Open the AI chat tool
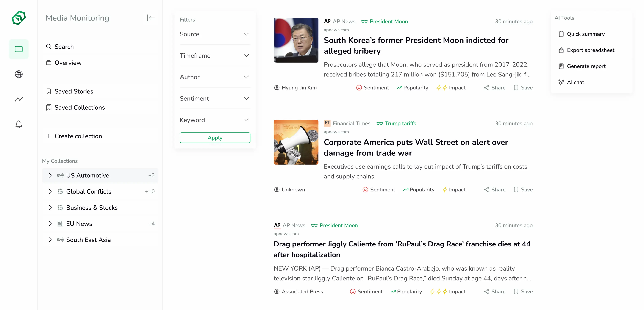This screenshot has height=310, width=644. click(x=575, y=82)
